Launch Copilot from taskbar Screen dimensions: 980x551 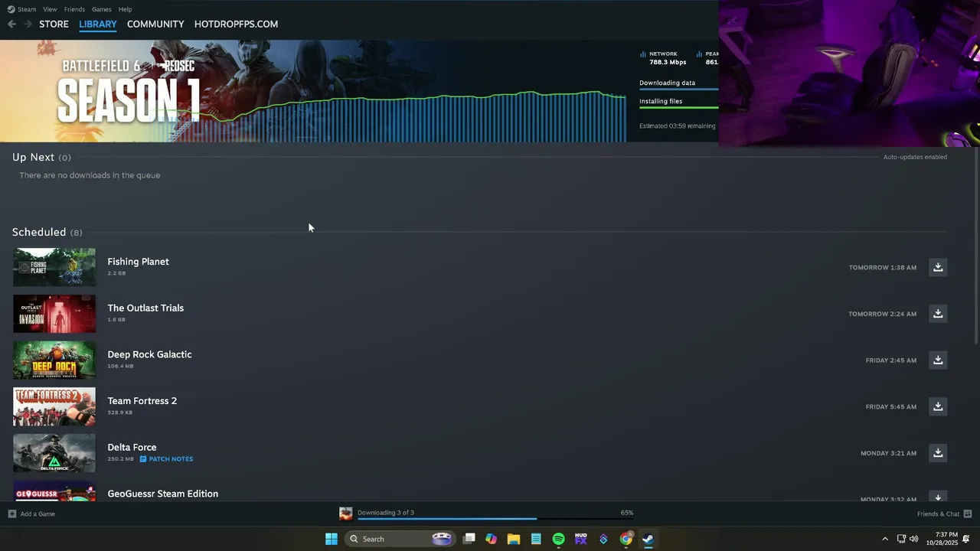click(x=492, y=539)
